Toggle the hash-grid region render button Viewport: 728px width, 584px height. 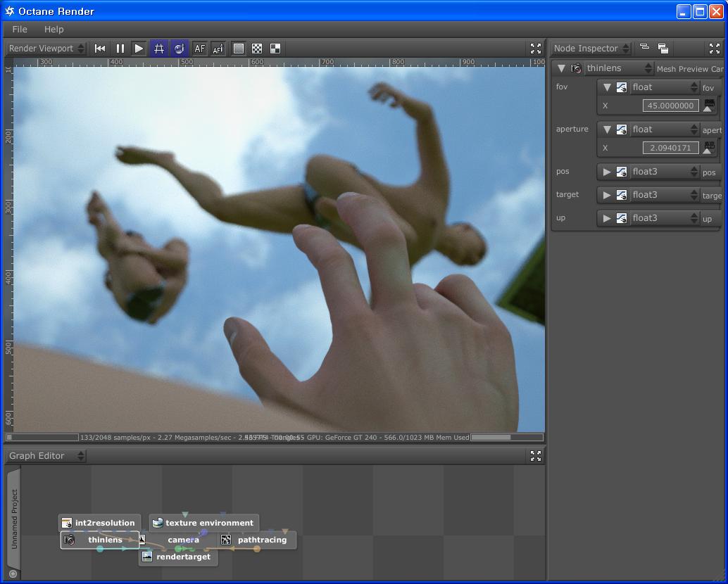159,49
